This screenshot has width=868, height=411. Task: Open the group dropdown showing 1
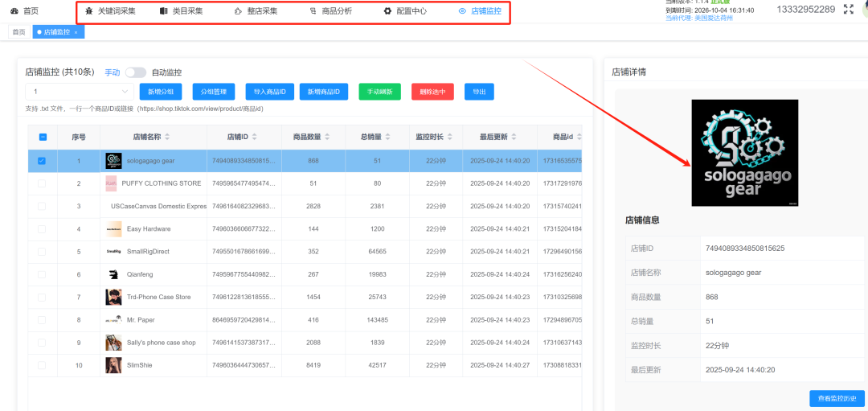pos(77,92)
